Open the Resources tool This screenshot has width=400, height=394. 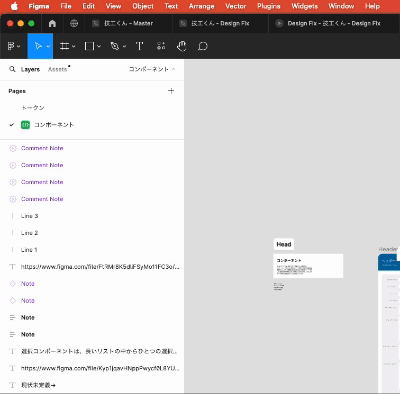[x=161, y=46]
